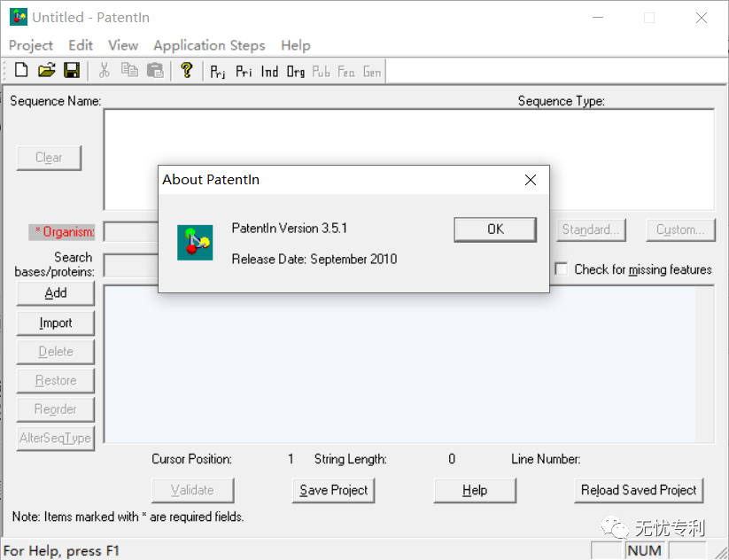Select the Pub publication toolbar icon
729x560 pixels.
coord(322,72)
